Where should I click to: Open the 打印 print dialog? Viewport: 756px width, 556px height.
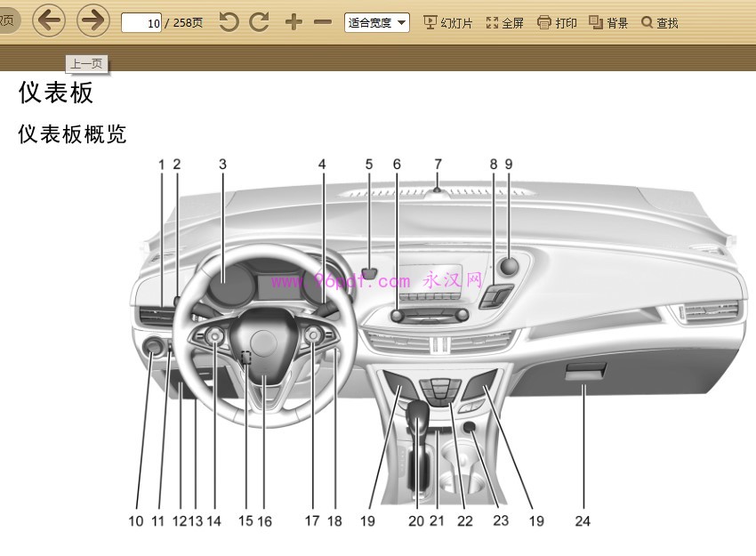click(x=557, y=22)
